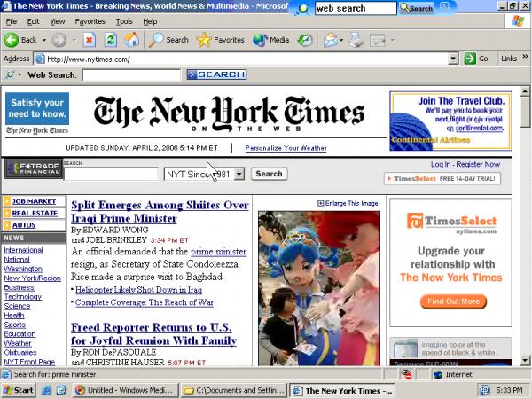Click the TimesSelect free trial banner
The height and width of the screenshot is (399, 532).
[442, 178]
